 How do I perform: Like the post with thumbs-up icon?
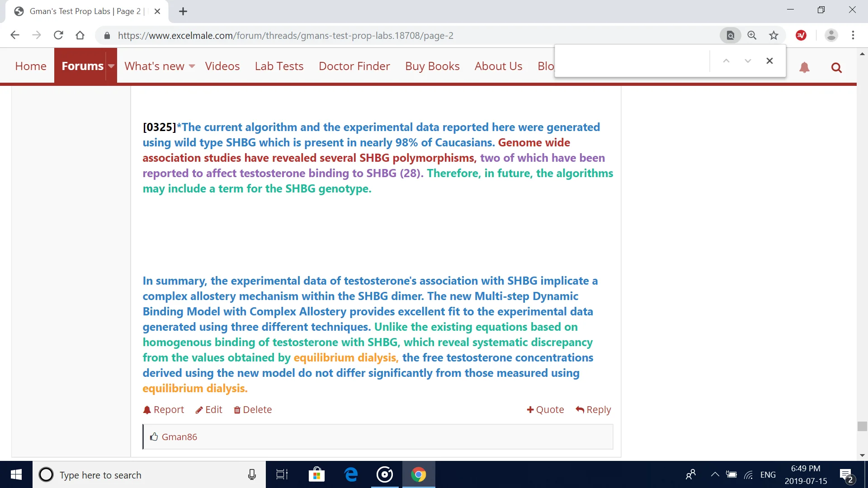[x=154, y=437]
